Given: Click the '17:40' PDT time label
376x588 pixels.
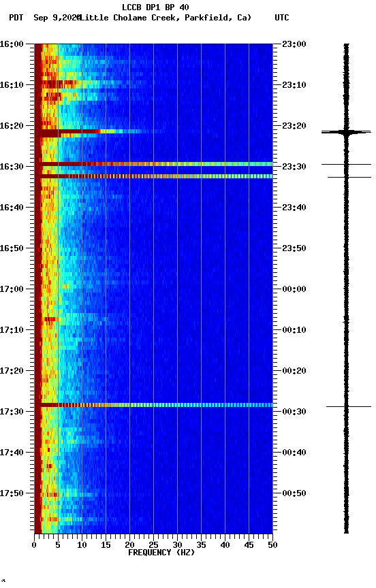Looking at the screenshot, I should pyautogui.click(x=12, y=453).
